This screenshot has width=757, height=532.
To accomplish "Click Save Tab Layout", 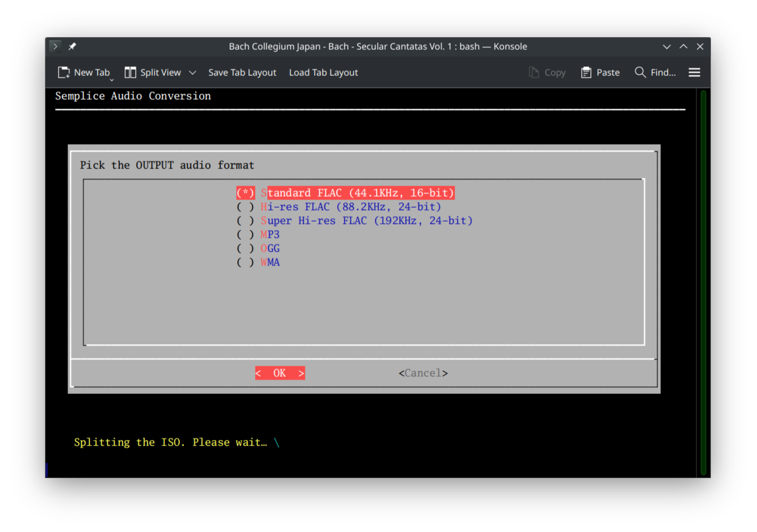I will point(242,72).
